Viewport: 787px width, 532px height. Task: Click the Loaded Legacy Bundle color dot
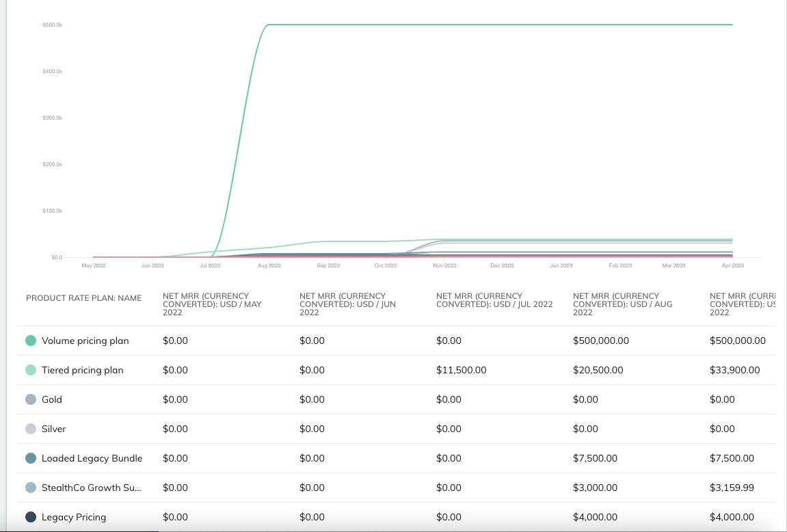(x=31, y=458)
